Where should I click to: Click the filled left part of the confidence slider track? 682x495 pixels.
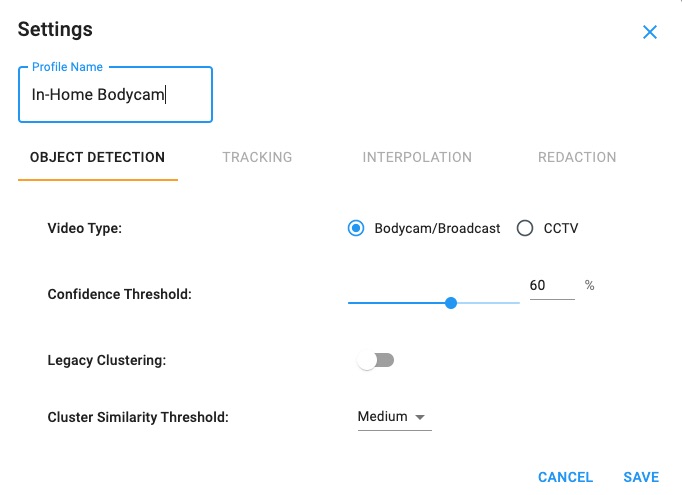(x=395, y=302)
